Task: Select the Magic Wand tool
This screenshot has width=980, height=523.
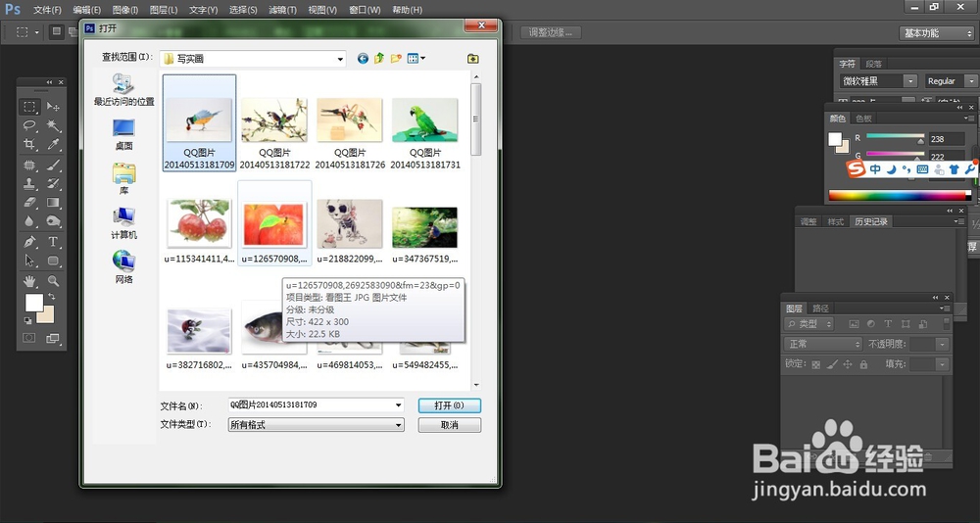Action: click(53, 125)
